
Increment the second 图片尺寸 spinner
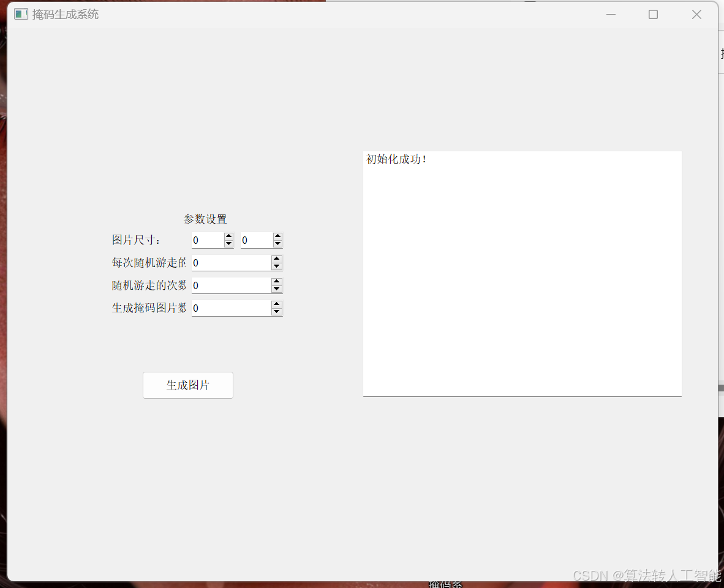277,236
